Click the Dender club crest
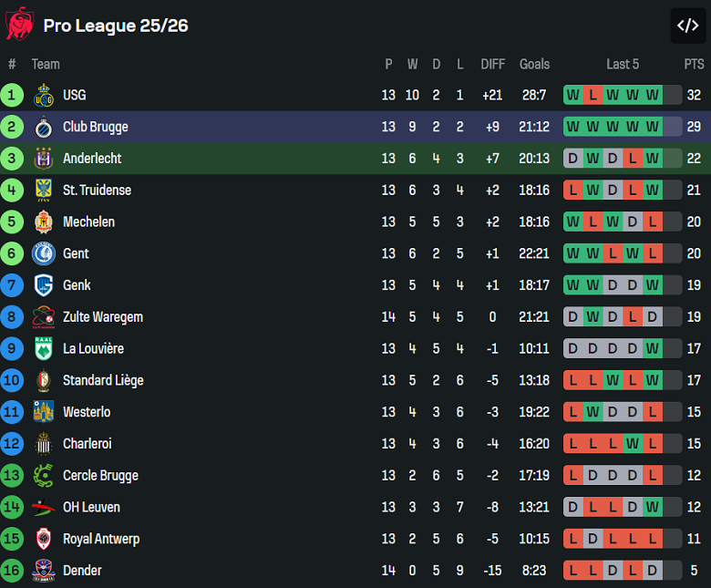This screenshot has height=588, width=711. (44, 571)
